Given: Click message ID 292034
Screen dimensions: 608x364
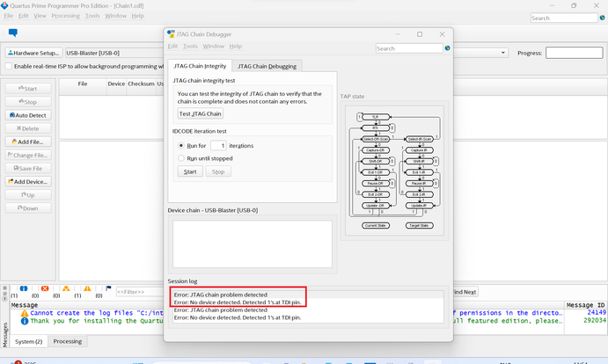Looking at the screenshot, I should point(595,321).
